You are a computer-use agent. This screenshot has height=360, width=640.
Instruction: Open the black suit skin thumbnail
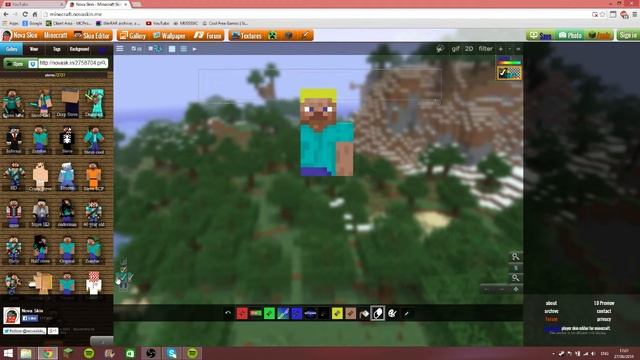(x=13, y=140)
